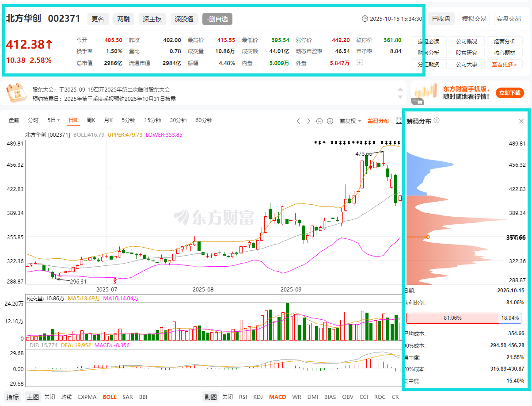Open the 公司概况 link

[466, 42]
